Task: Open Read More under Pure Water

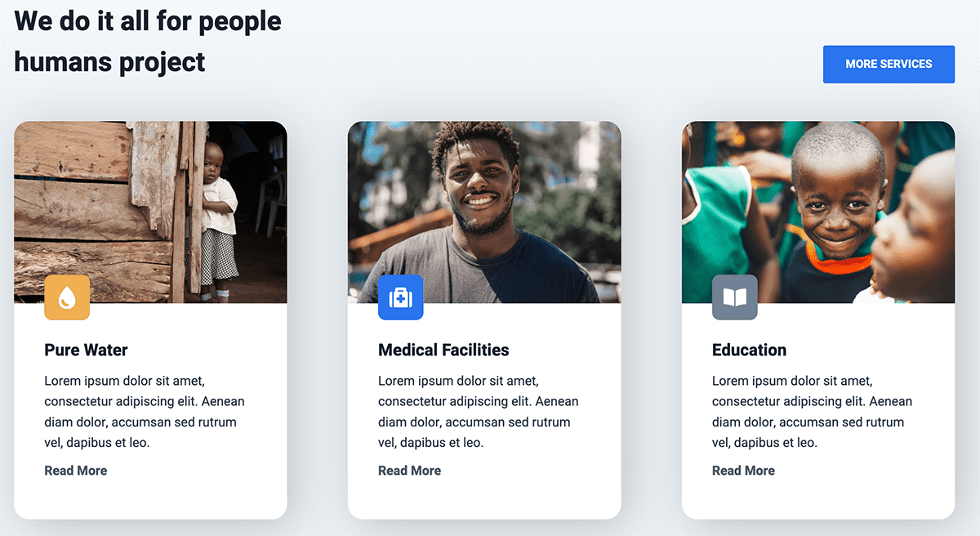Action: coord(75,471)
